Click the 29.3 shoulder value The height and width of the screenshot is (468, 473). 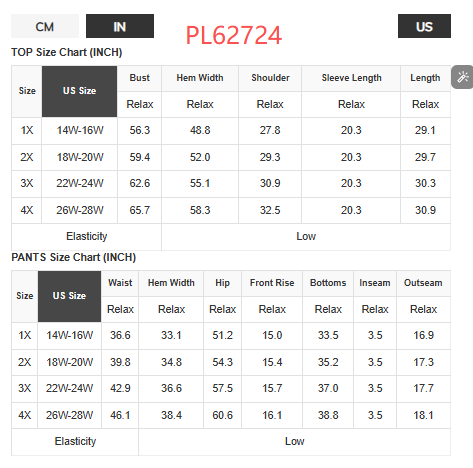(x=270, y=157)
